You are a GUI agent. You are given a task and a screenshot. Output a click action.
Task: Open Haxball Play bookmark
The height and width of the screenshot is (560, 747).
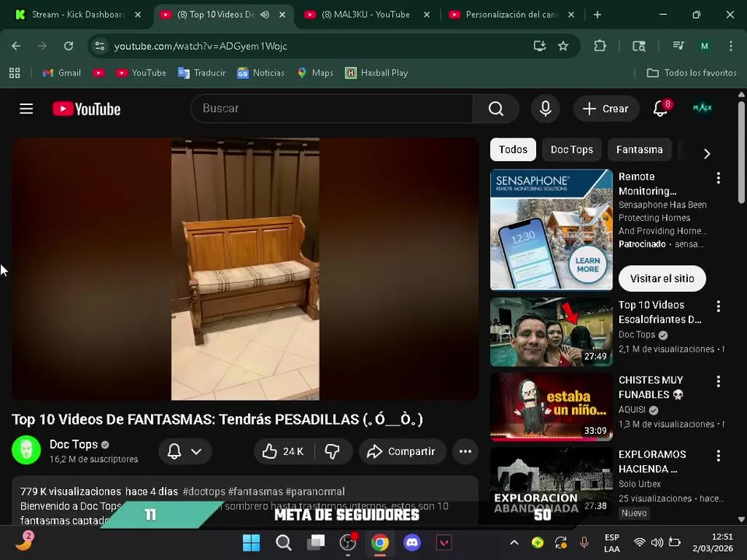(377, 73)
